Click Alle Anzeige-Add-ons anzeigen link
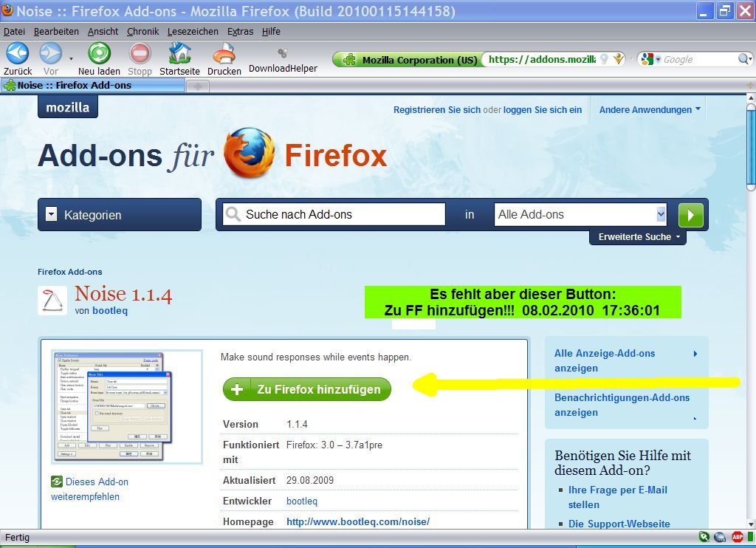This screenshot has width=756, height=548. tap(605, 361)
